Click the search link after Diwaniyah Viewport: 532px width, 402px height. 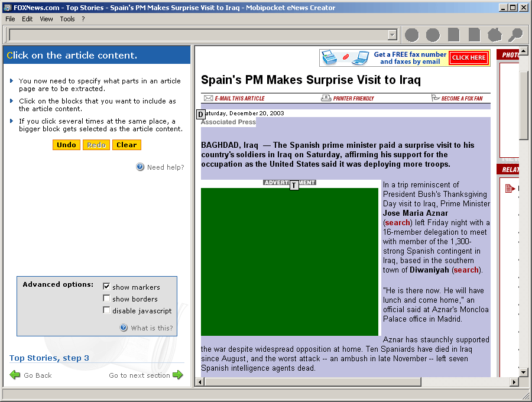[466, 270]
